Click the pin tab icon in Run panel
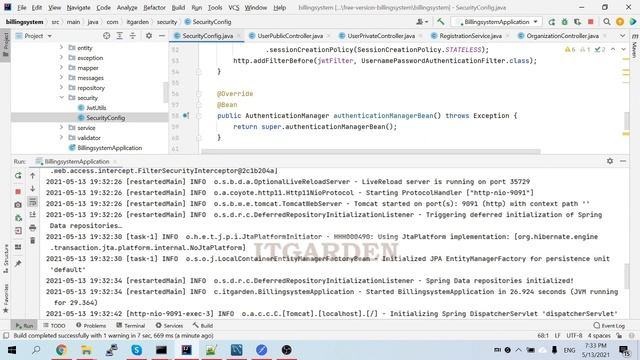The height and width of the screenshot is (360, 640). tap(18, 264)
